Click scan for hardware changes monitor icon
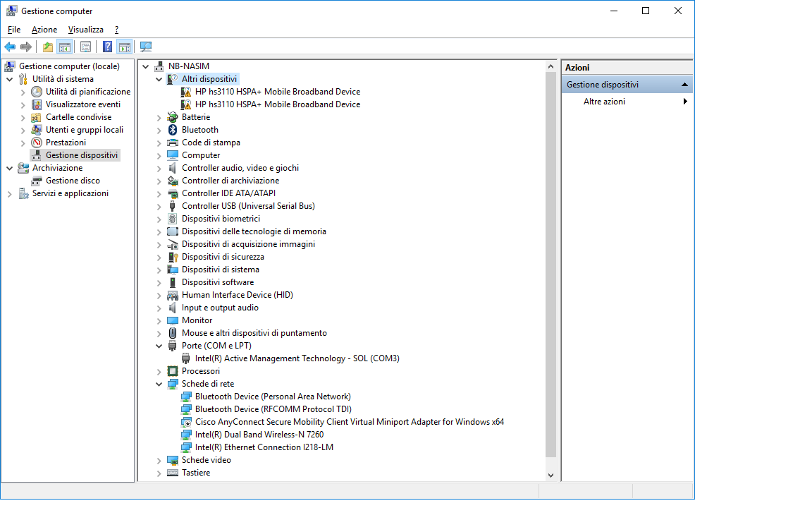The image size is (812, 508). (x=146, y=47)
